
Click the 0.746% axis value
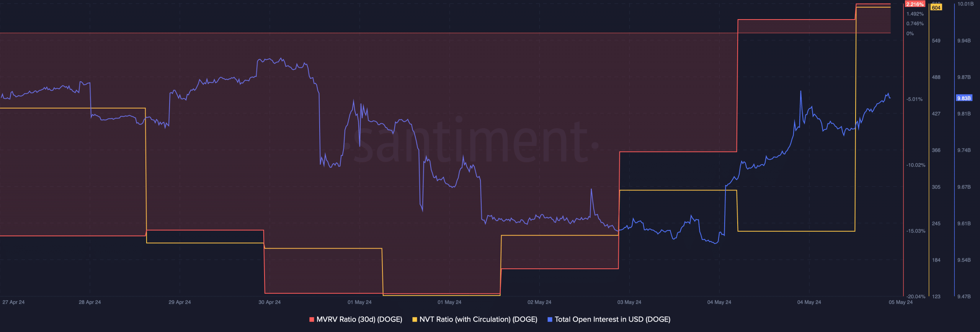pos(915,24)
